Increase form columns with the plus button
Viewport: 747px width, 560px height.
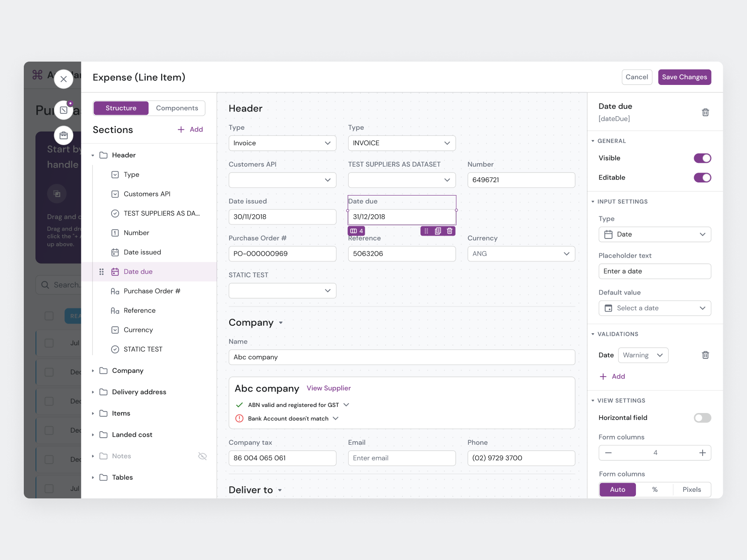pyautogui.click(x=702, y=453)
